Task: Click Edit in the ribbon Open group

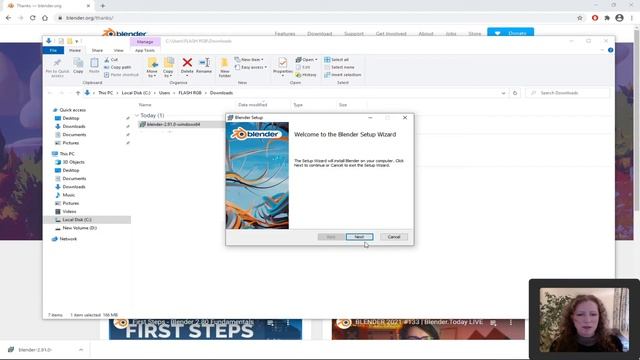Action: coord(303,67)
